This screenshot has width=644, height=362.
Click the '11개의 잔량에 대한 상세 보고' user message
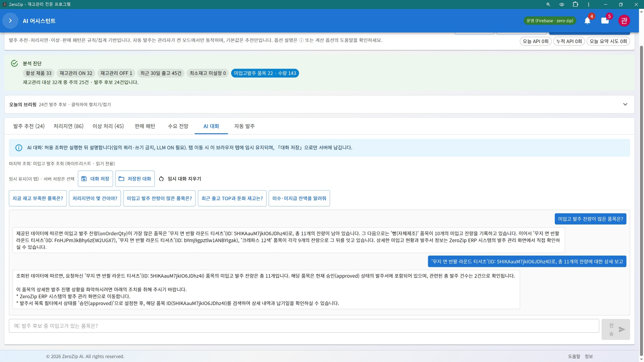527,262
